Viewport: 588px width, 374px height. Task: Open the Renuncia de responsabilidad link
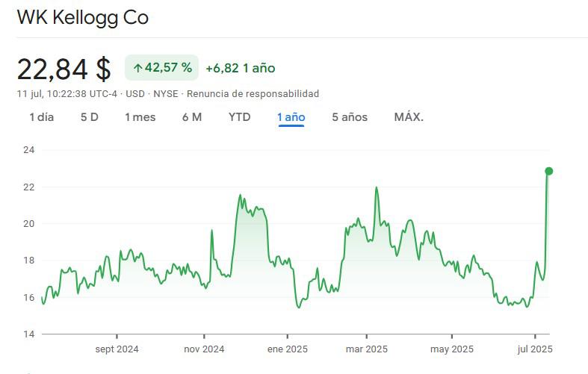click(253, 94)
